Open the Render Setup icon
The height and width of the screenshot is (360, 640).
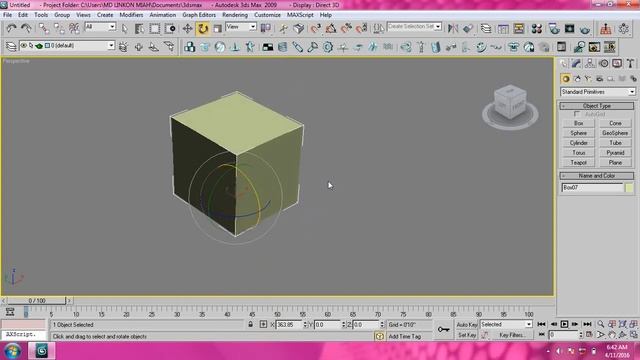(554, 28)
